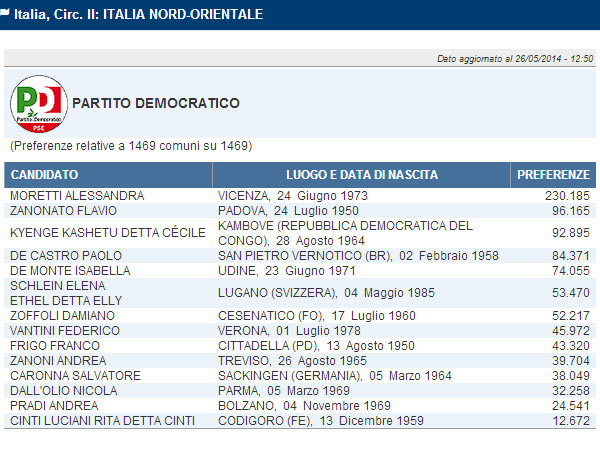
Task: Click the data update timestamp text
Action: [x=516, y=59]
